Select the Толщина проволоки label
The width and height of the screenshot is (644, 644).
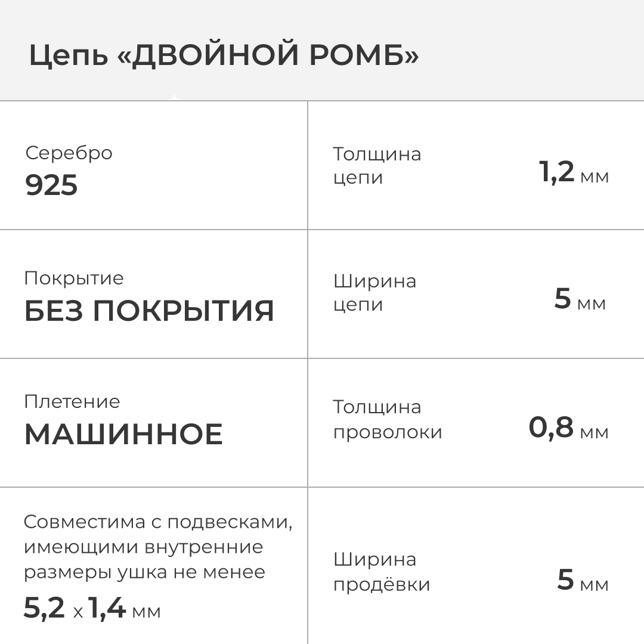(x=388, y=419)
